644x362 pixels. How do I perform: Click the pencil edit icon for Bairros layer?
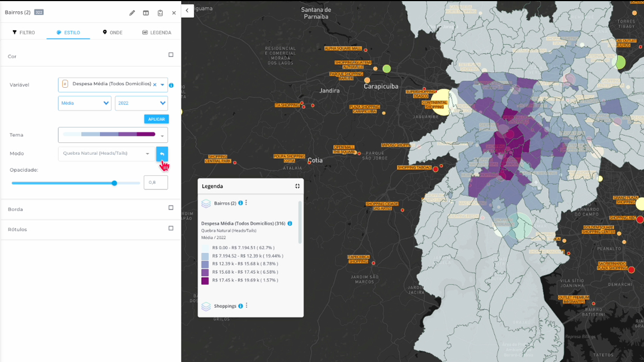pos(132,13)
